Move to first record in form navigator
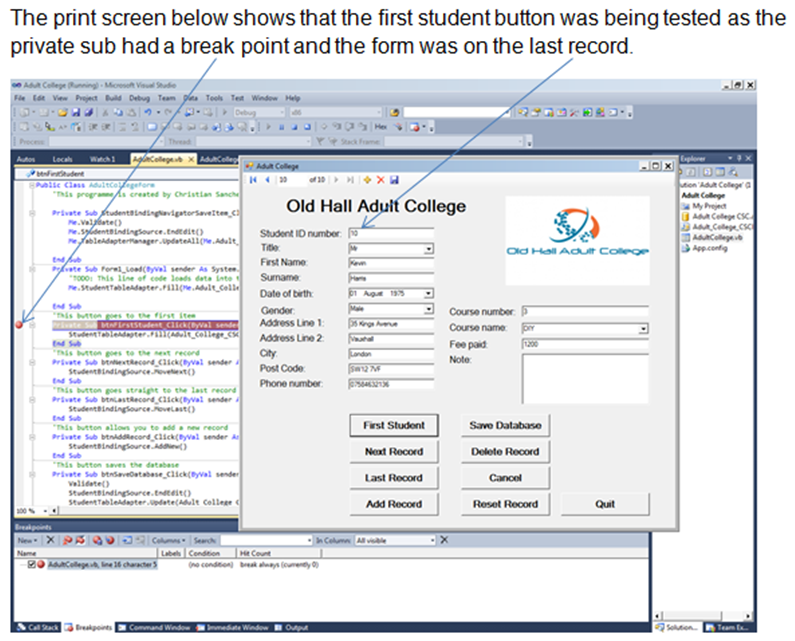795x641 pixels. point(254,180)
